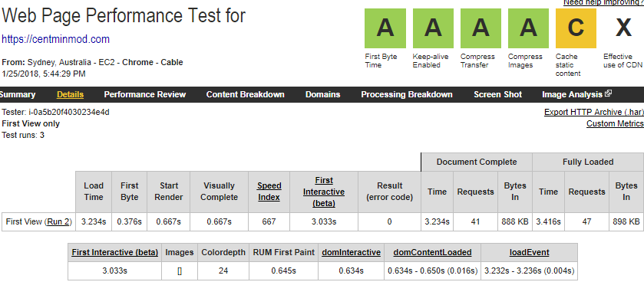644x282 pixels.
Task: Open external link icon beside Image Analysis
Action: pos(608,93)
